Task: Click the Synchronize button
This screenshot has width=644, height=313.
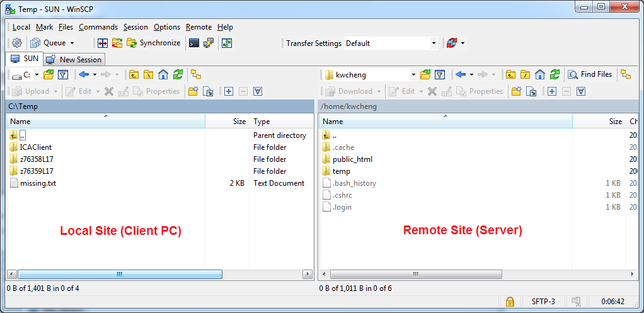Action: coord(154,43)
